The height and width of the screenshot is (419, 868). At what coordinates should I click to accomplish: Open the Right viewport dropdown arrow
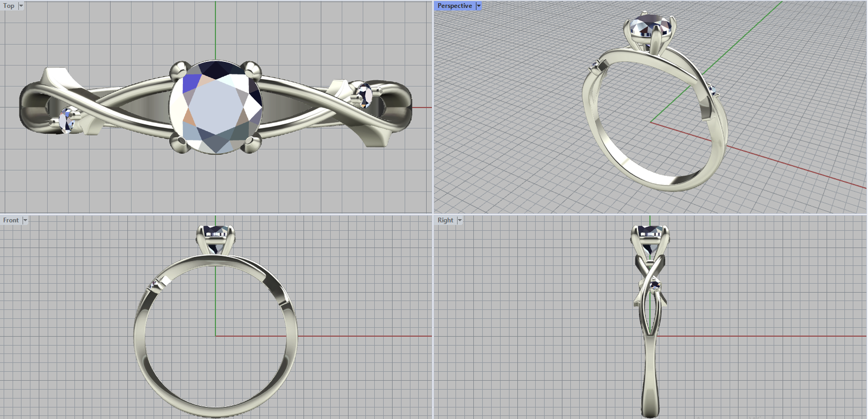click(x=459, y=220)
